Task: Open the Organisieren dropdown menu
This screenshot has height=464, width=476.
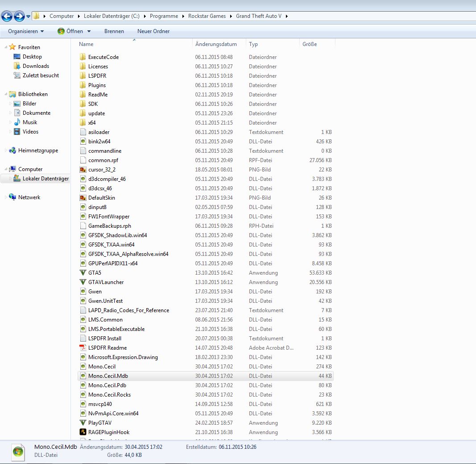Action: click(26, 31)
